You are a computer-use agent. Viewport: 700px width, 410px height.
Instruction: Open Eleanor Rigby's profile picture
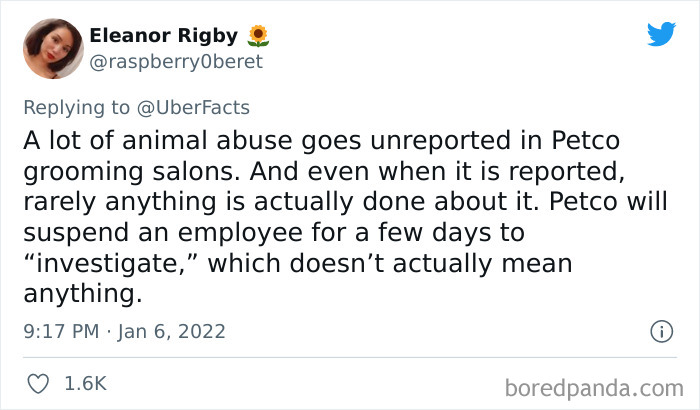[x=54, y=48]
